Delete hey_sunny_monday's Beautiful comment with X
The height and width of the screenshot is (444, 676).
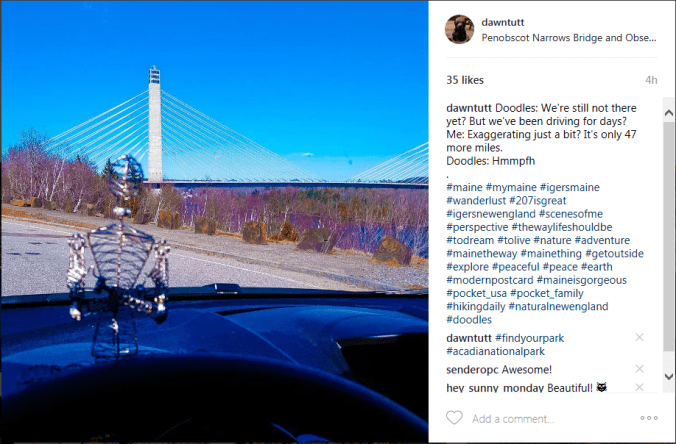639,387
